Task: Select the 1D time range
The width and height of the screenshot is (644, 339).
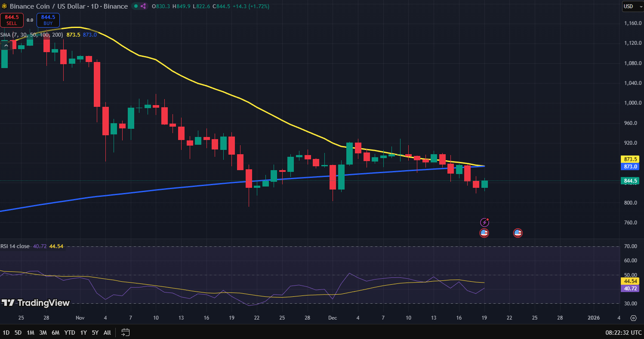Action: coord(6,333)
